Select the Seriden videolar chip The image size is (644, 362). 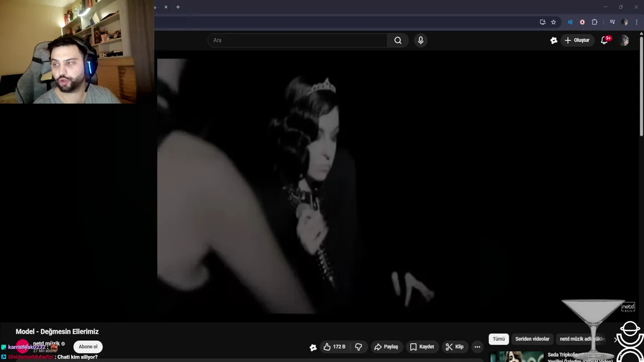click(532, 339)
